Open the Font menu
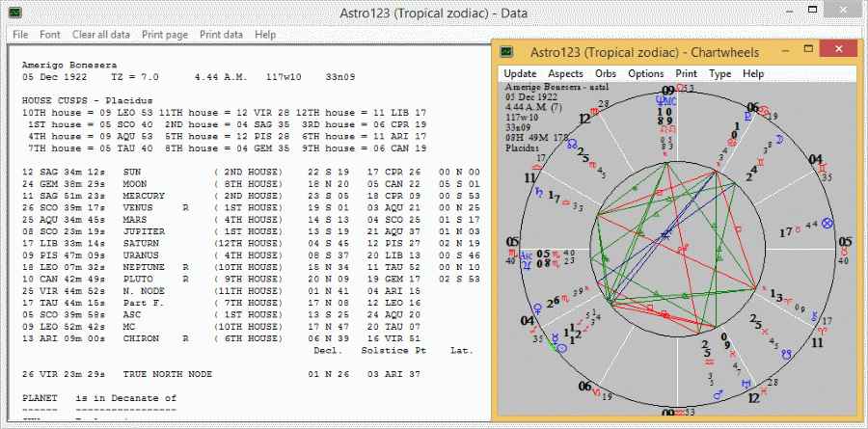Viewport: 868px width, 429px height. pyautogui.click(x=50, y=35)
